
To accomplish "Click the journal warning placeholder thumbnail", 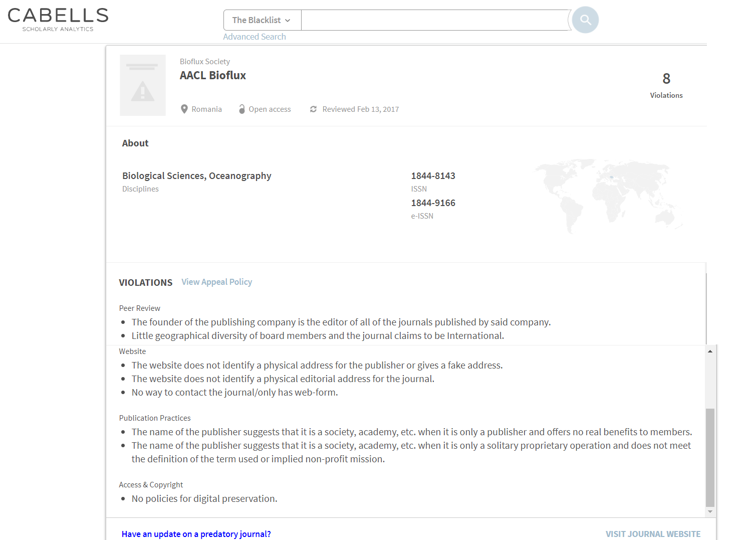I will tap(143, 85).
